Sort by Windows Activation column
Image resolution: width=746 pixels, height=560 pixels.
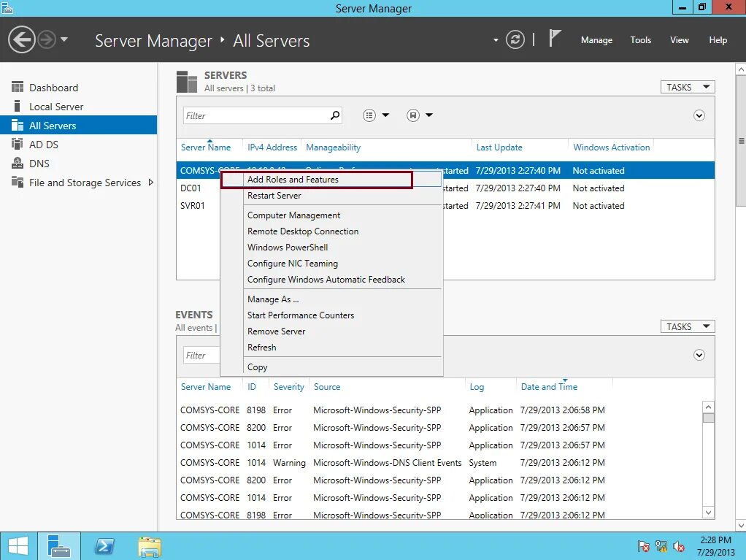[x=612, y=147]
